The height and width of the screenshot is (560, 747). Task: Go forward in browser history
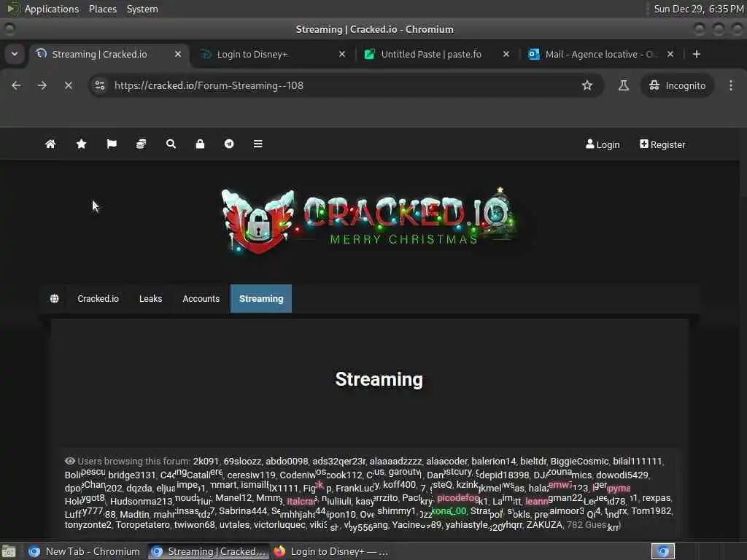click(x=42, y=85)
